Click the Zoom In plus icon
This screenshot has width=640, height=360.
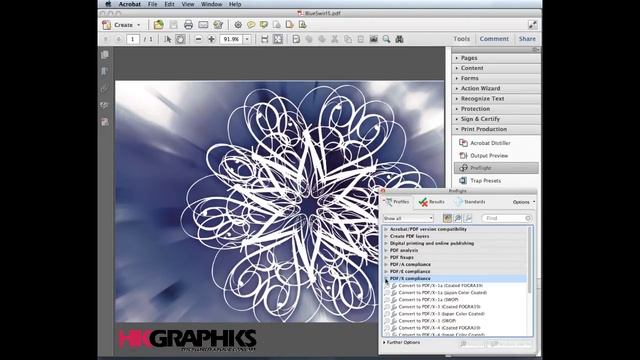(x=211, y=39)
